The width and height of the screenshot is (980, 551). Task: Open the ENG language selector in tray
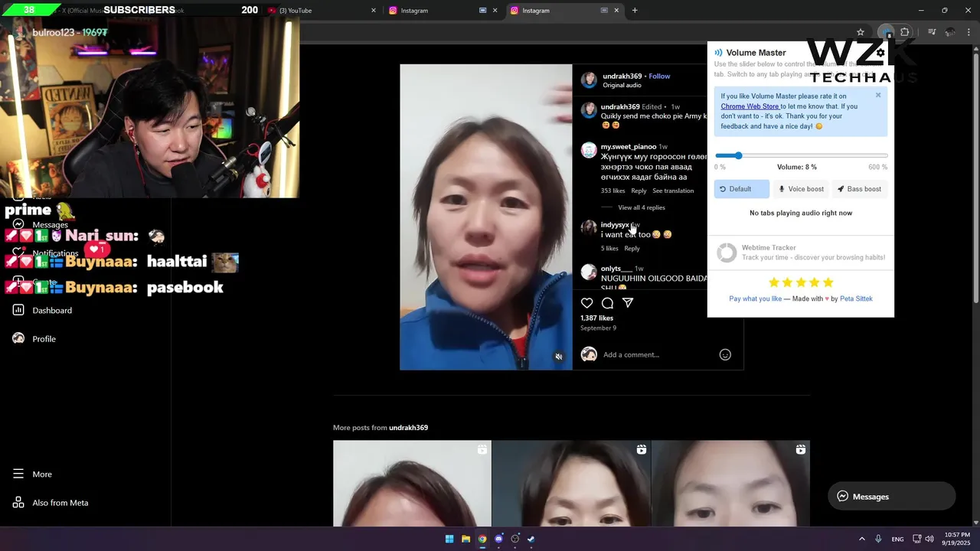pyautogui.click(x=897, y=539)
